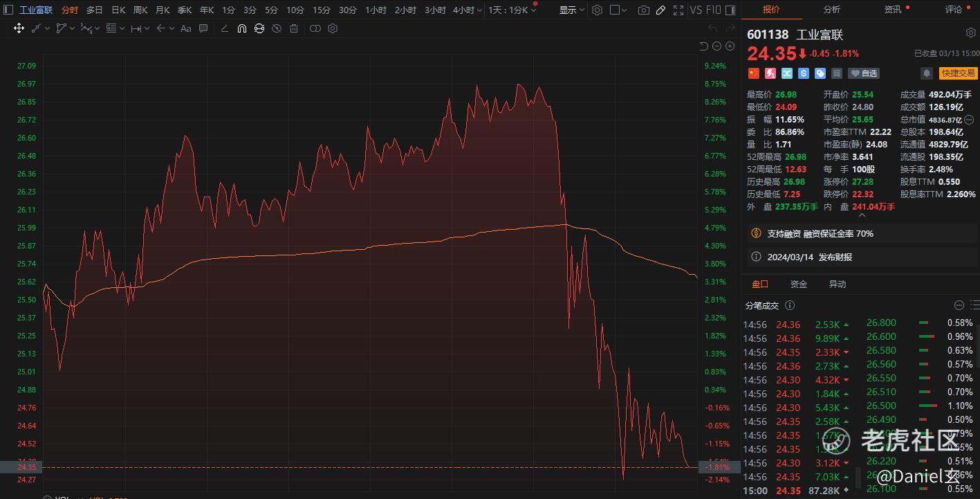
Task: Open drawing toolbar settings gear
Action: (x=333, y=28)
